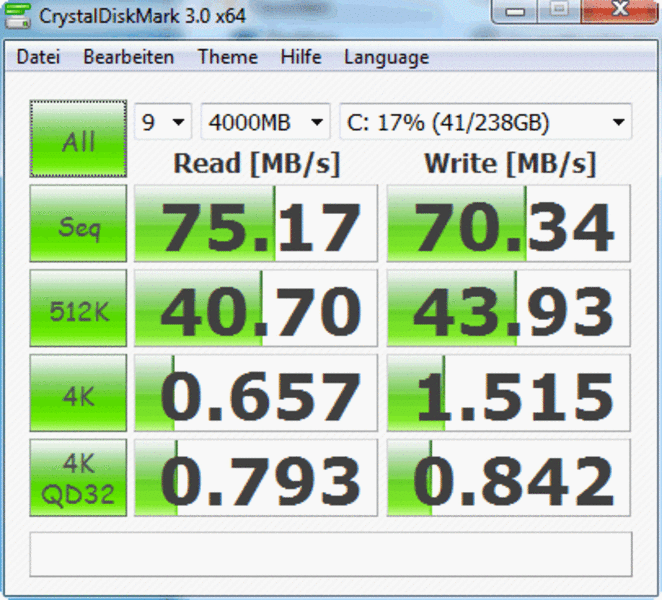The width and height of the screenshot is (662, 600).
Task: Click the 4K read result 0.657
Action: 256,393
